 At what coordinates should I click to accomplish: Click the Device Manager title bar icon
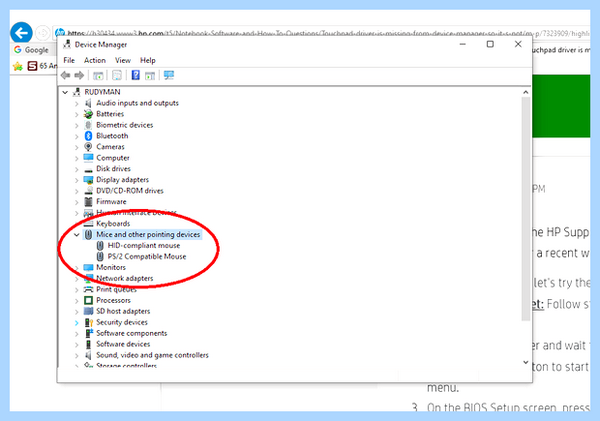click(67, 44)
